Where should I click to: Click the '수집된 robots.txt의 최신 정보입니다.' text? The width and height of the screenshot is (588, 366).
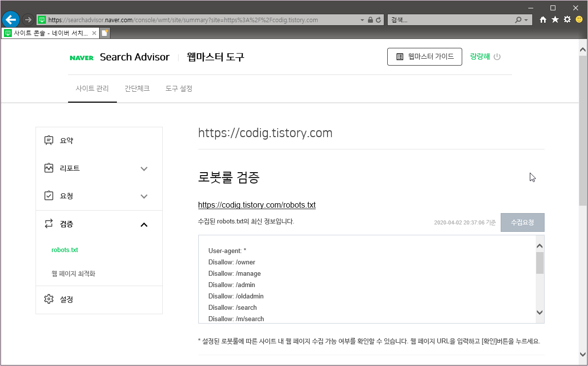[246, 221]
